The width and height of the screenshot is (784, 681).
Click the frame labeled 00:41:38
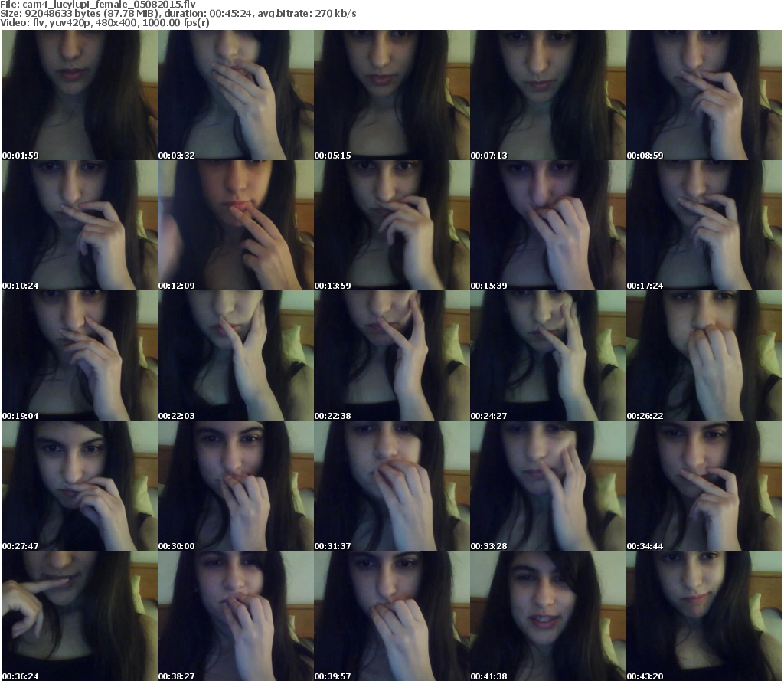point(548,616)
